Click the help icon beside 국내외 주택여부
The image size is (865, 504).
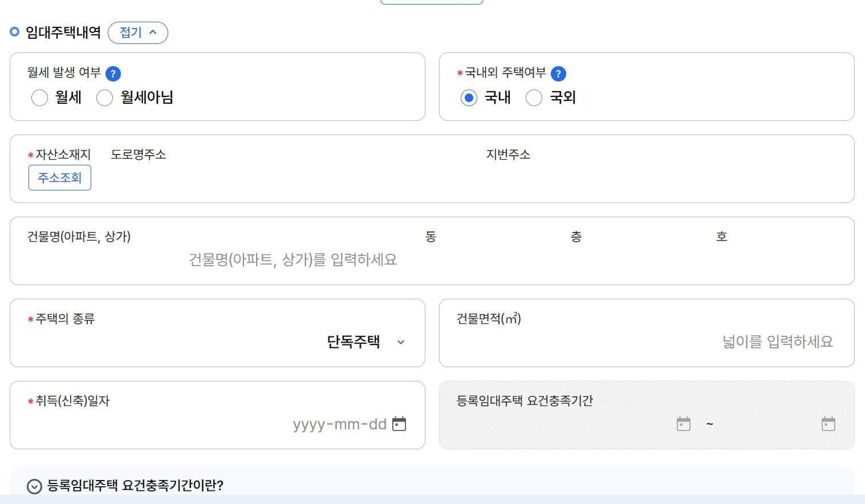pos(558,73)
